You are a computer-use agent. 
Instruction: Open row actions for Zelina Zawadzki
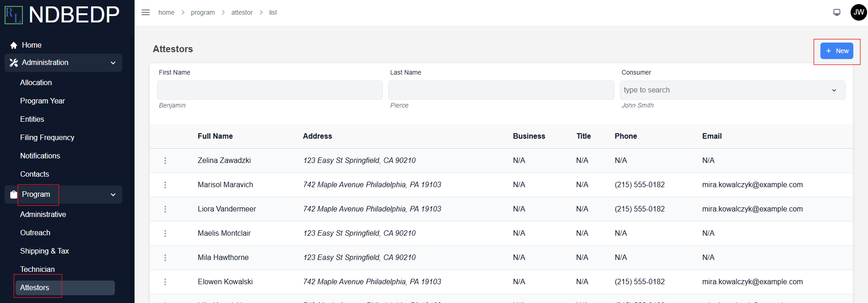point(165,161)
